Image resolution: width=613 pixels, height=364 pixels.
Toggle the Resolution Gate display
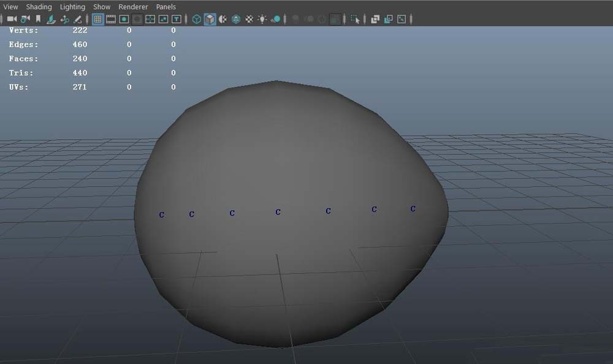click(124, 19)
